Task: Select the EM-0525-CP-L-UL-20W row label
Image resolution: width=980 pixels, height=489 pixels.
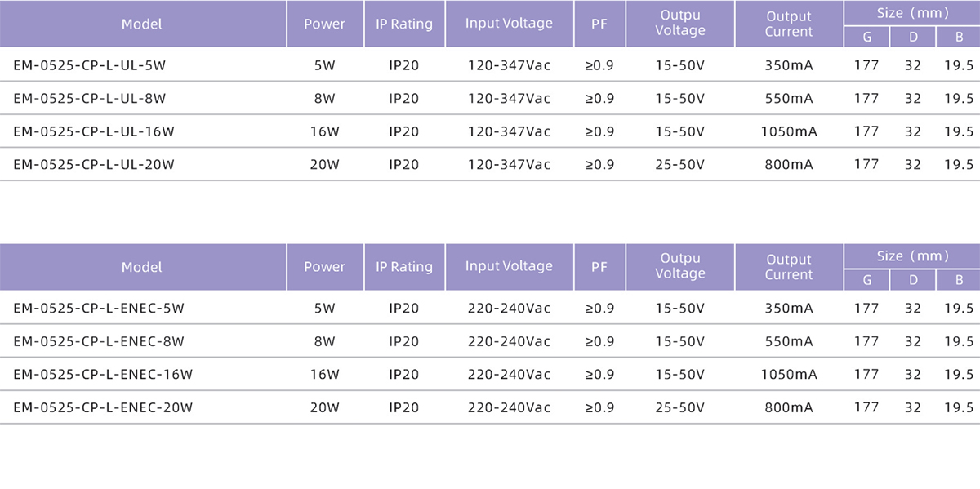Action: [x=94, y=164]
